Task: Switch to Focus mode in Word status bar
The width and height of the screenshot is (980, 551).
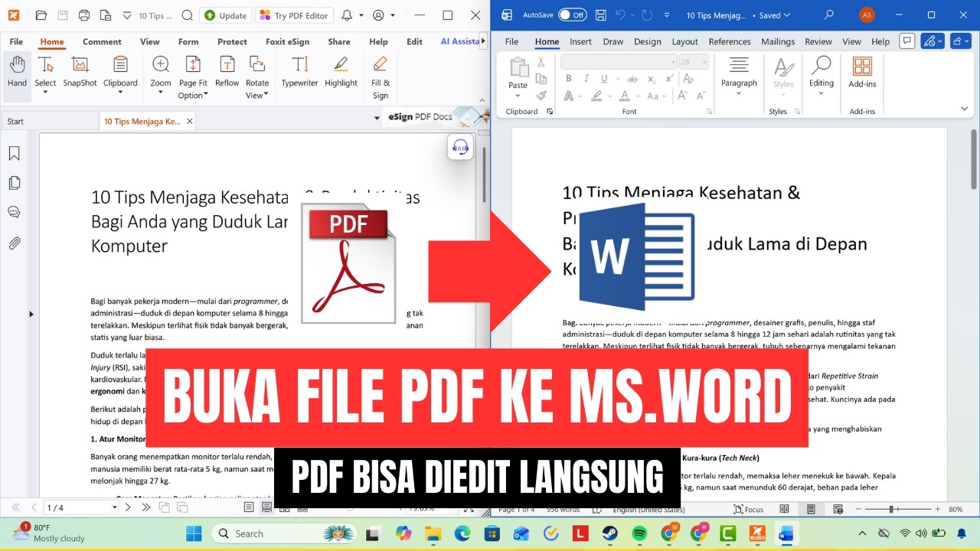Action: pos(749,509)
